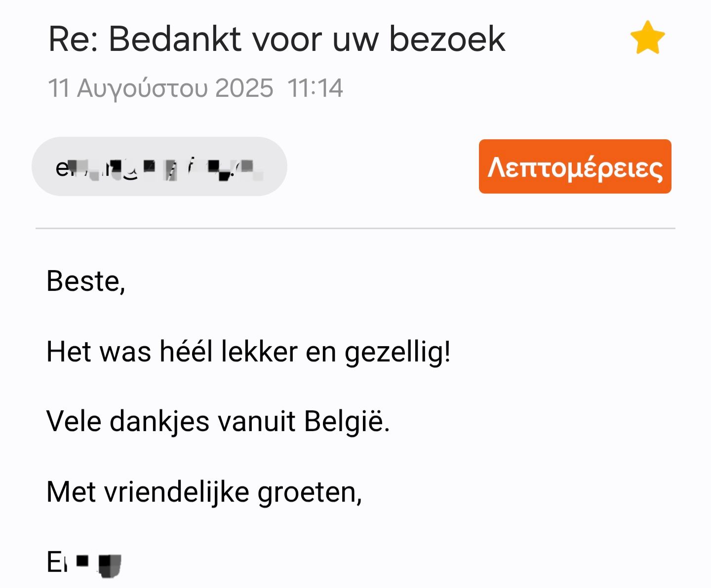Click the year 2025 in the date
Viewport: 711px width, 588px height.
point(244,89)
